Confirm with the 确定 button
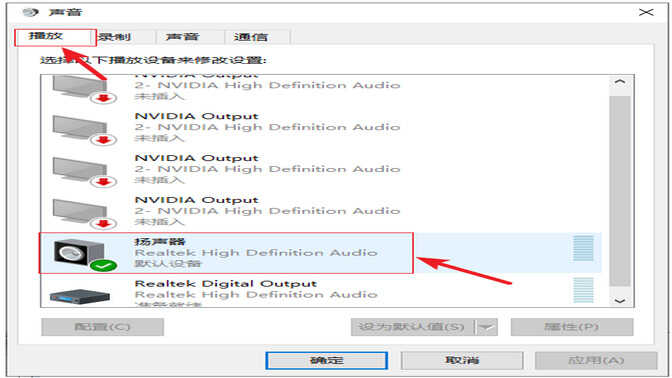The width and height of the screenshot is (672, 378). (x=327, y=360)
